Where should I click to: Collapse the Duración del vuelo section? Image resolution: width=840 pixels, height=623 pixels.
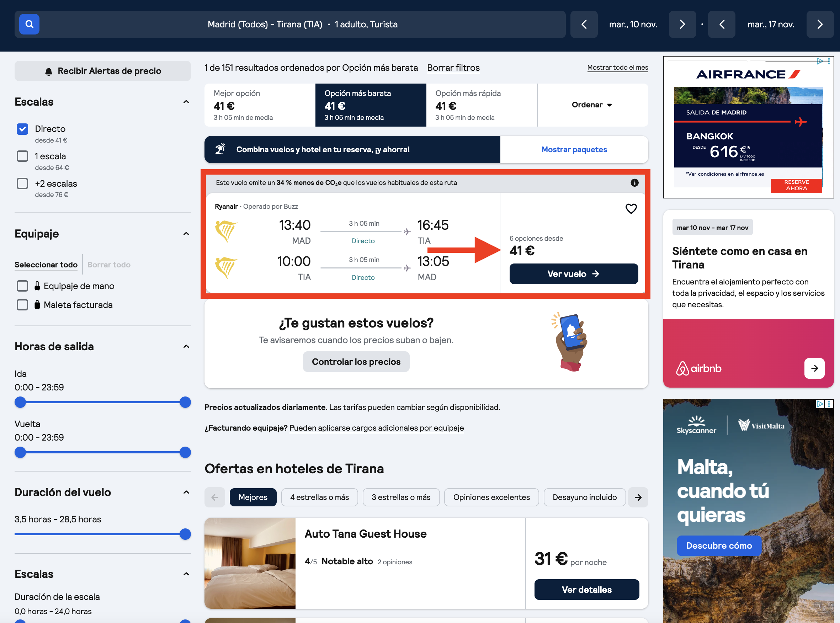(186, 492)
